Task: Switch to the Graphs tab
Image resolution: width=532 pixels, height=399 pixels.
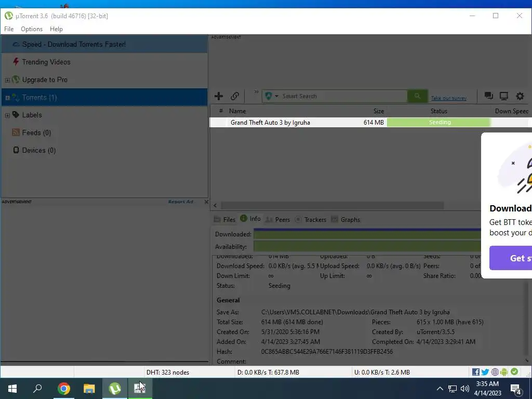Action: pos(345,220)
